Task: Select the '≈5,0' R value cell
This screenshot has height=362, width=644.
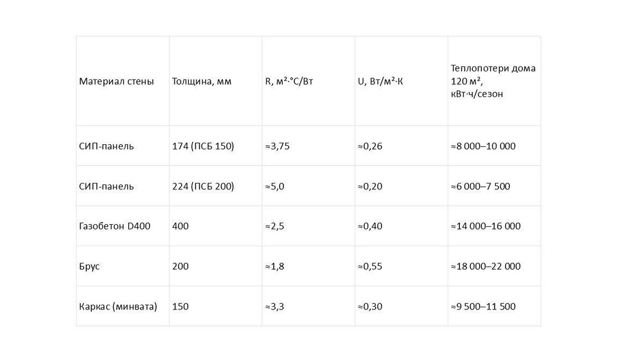Action: 309,186
